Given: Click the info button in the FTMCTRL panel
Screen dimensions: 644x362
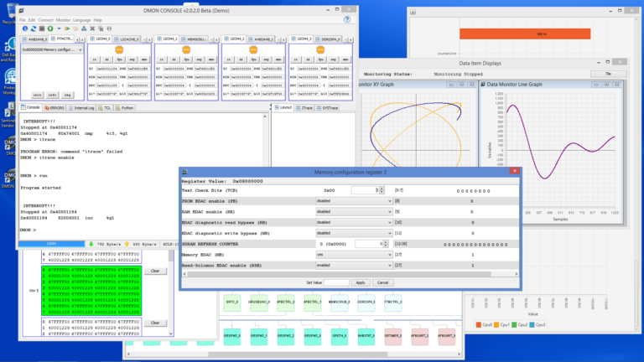Looking at the screenshot, I should coord(52,95).
